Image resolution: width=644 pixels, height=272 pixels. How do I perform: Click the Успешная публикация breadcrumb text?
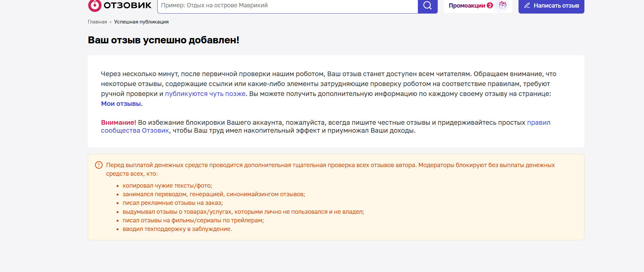[141, 22]
